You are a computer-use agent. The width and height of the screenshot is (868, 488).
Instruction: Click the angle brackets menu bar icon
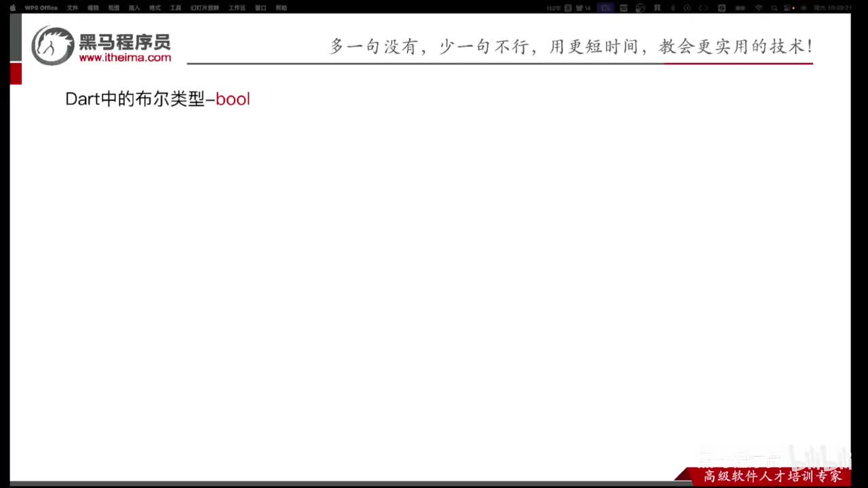coord(703,7)
